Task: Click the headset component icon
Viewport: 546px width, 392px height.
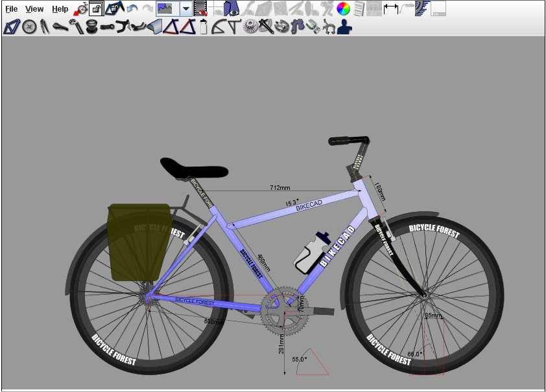Action: (91, 27)
